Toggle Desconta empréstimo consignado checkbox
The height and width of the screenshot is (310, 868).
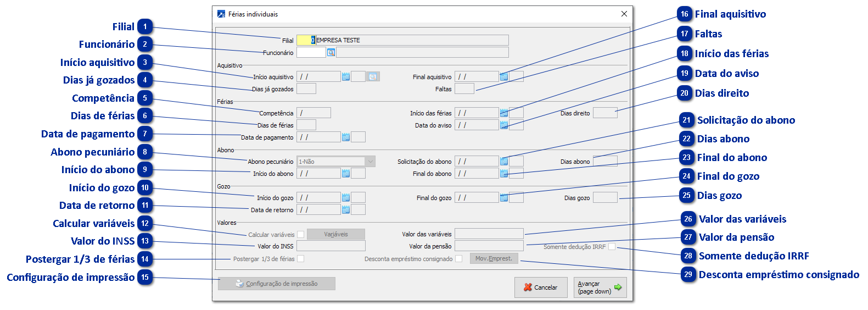click(x=459, y=259)
